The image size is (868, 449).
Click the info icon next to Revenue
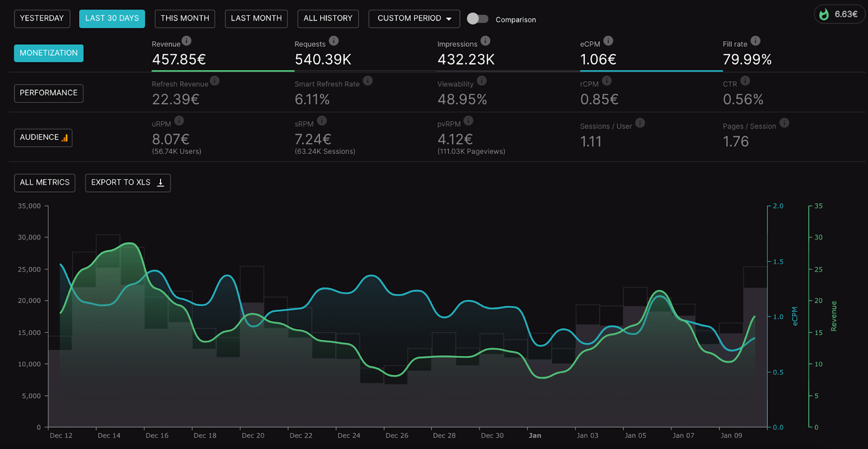click(x=187, y=41)
